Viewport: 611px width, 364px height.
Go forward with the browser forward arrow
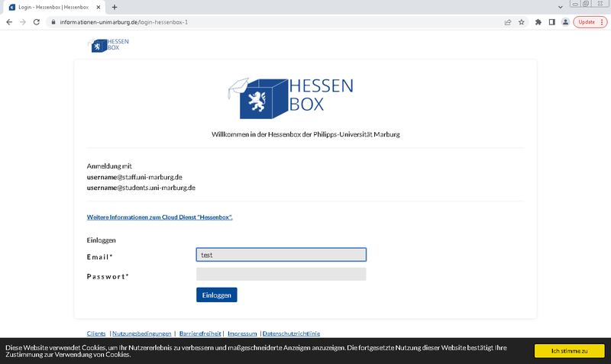(23, 22)
